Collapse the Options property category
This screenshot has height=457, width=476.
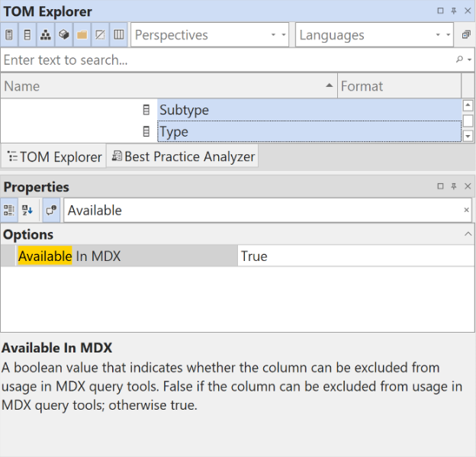(468, 235)
